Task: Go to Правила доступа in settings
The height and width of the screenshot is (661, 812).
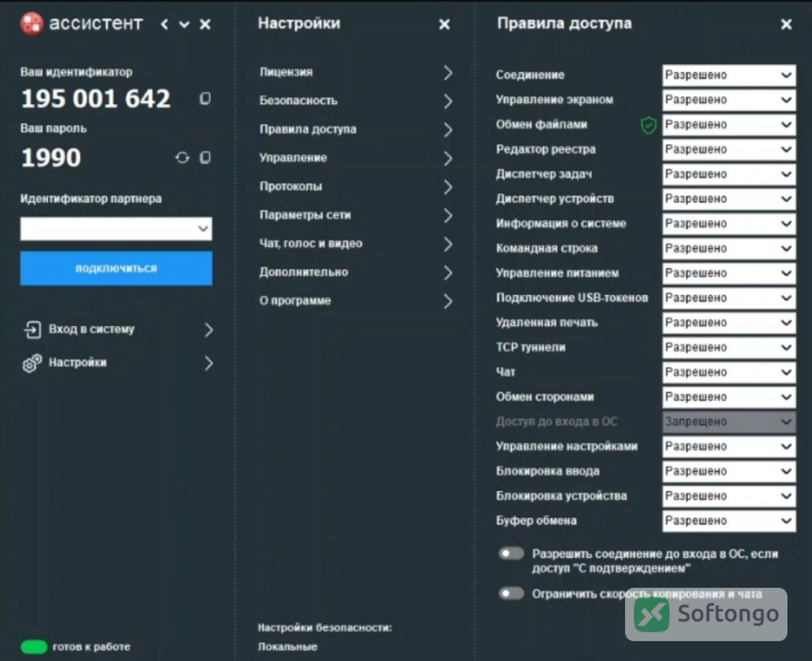Action: [356, 129]
